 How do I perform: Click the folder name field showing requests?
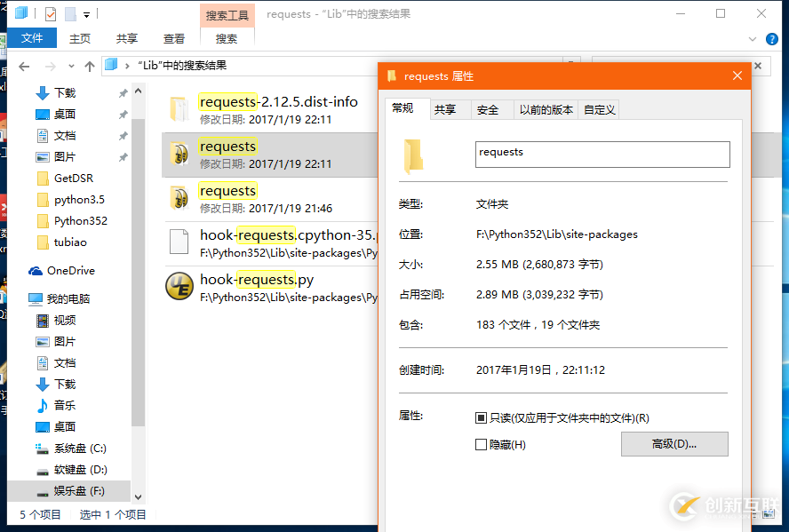tap(602, 154)
